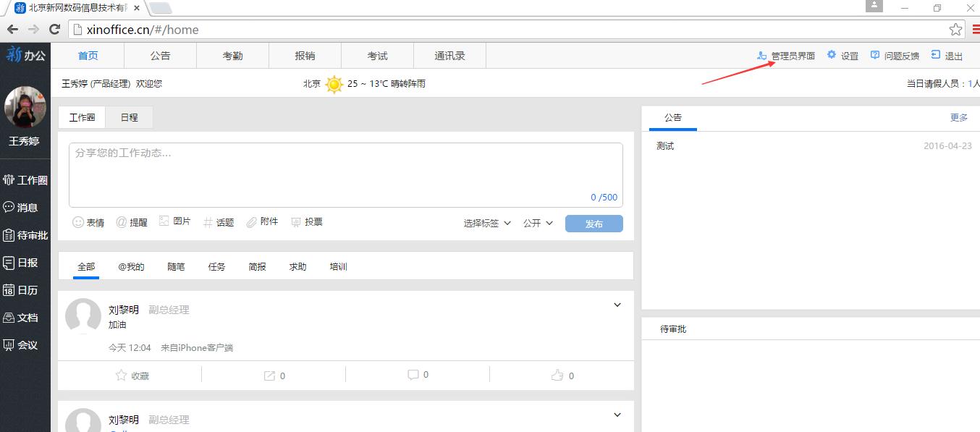Create a poll using 投票 icon
This screenshot has width=980, height=432.
(296, 222)
